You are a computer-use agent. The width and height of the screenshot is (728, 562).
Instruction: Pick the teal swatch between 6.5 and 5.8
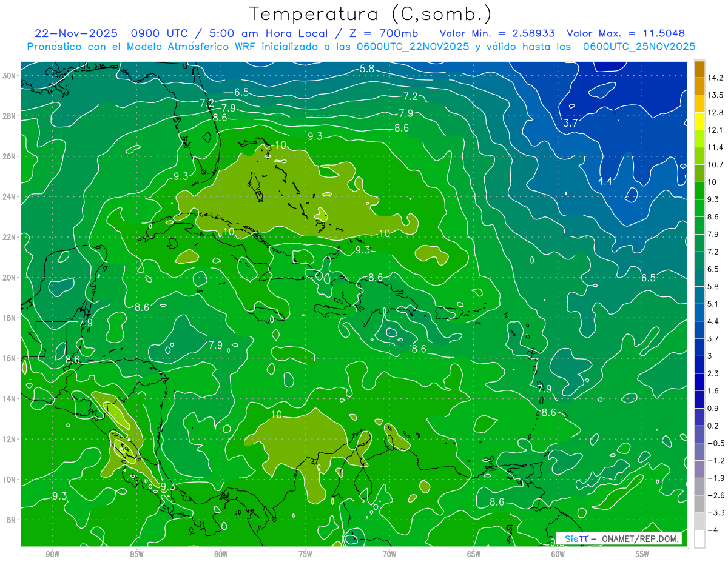click(x=699, y=277)
